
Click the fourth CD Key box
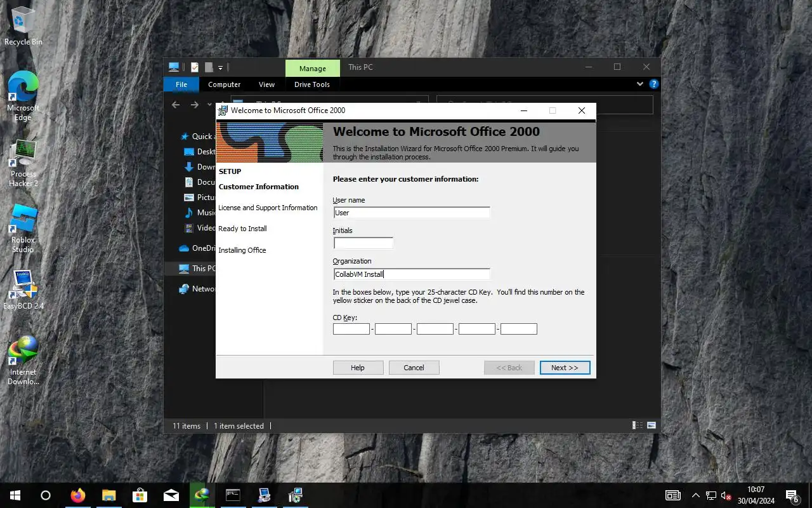477,329
